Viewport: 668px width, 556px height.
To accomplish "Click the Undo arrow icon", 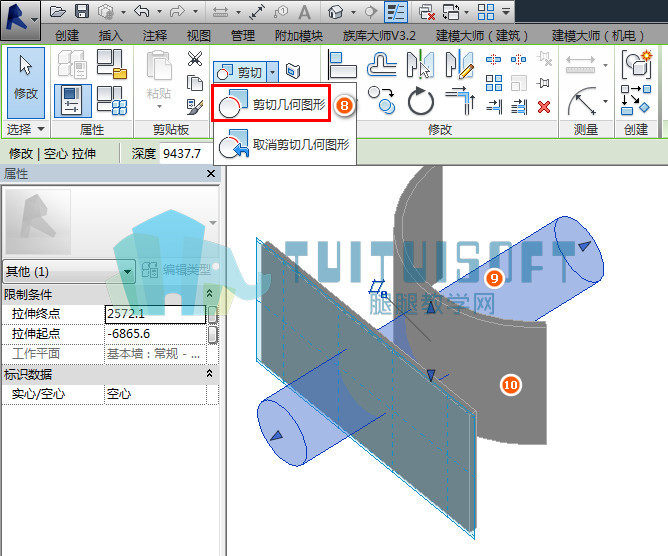I will (x=142, y=11).
